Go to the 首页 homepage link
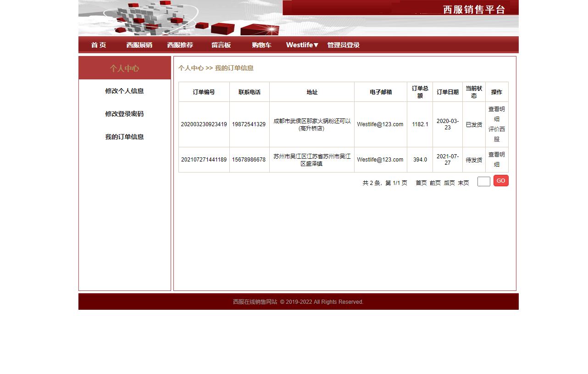588x374 pixels. click(x=98, y=45)
